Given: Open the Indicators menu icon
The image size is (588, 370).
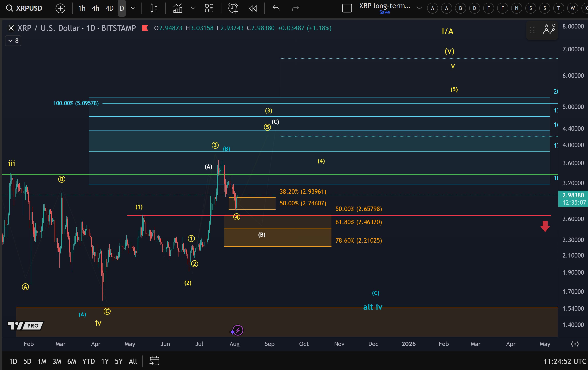Looking at the screenshot, I should 178,8.
